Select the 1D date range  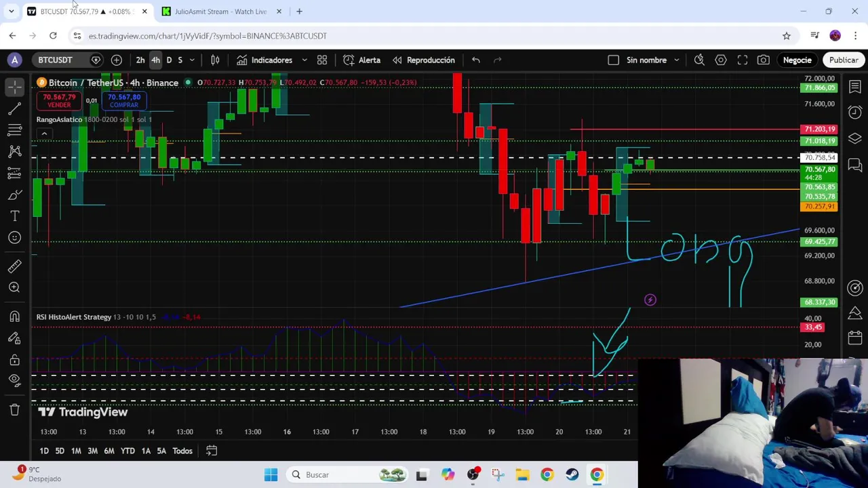(44, 451)
